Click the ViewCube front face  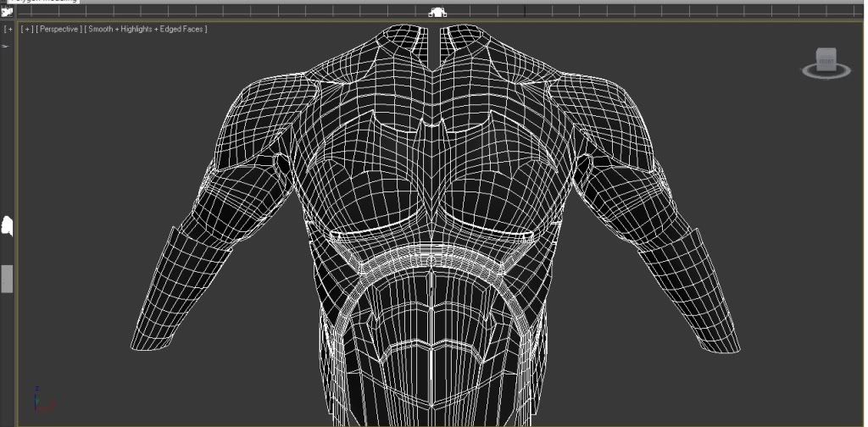click(826, 60)
